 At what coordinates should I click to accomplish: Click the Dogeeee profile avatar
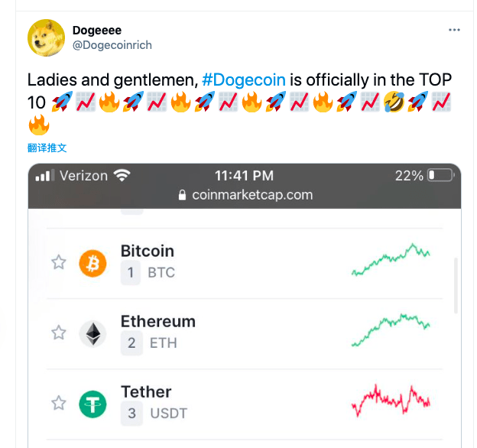coord(47,37)
